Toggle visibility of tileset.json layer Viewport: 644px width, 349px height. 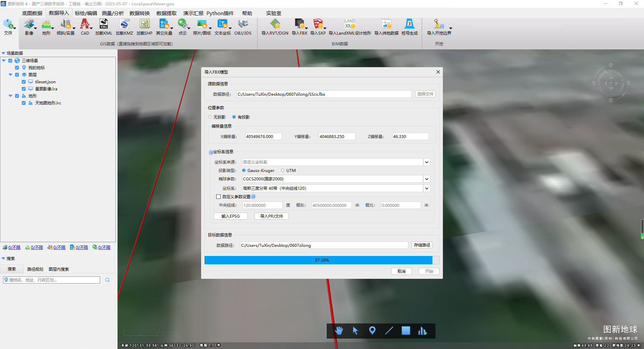24,82
